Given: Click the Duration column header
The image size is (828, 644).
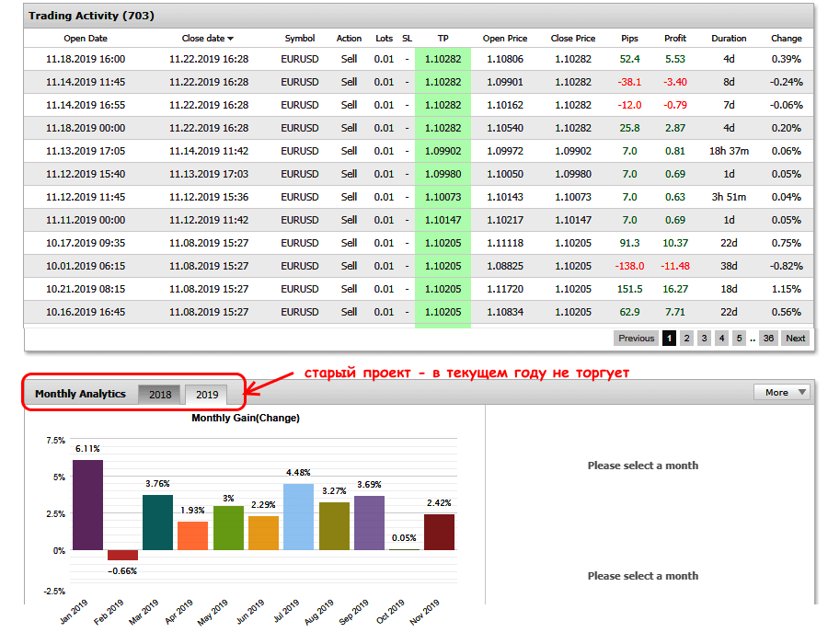Looking at the screenshot, I should pos(729,39).
